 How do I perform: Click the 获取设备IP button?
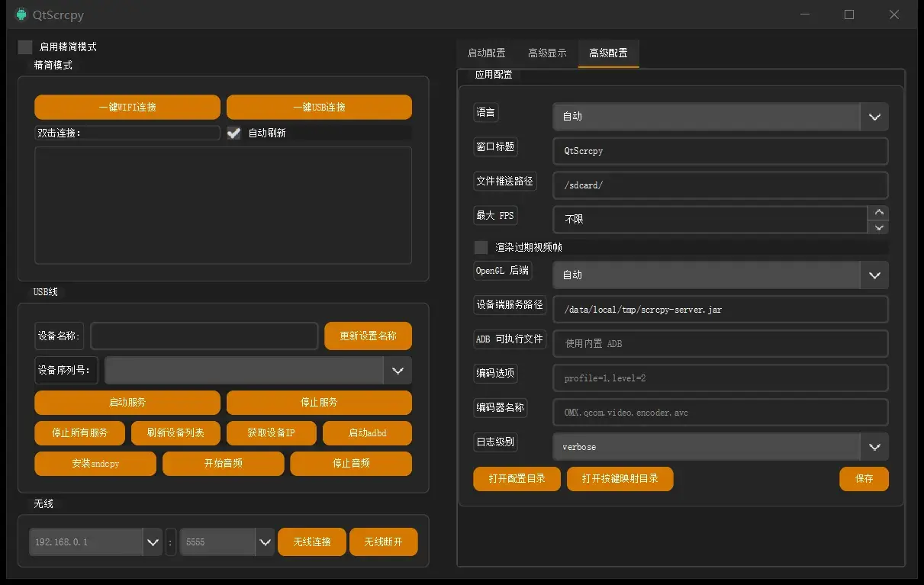[271, 432]
